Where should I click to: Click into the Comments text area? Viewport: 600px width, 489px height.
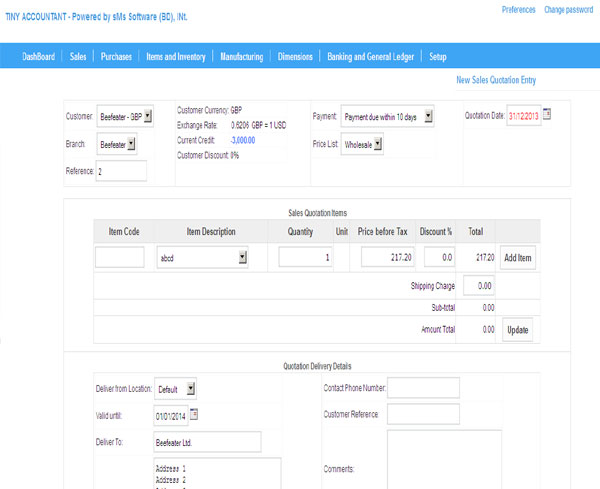coord(444,460)
